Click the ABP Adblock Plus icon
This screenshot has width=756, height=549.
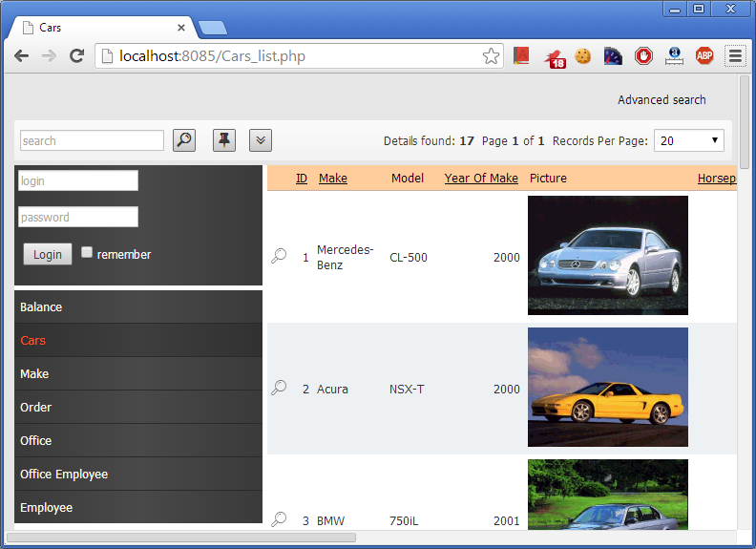[x=704, y=56]
